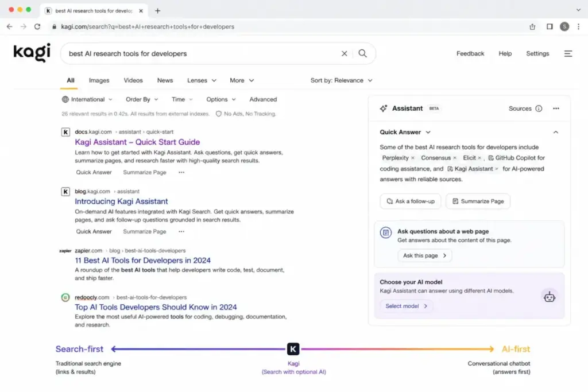
Task: Click the magnifier search icon
Action: coord(363,53)
